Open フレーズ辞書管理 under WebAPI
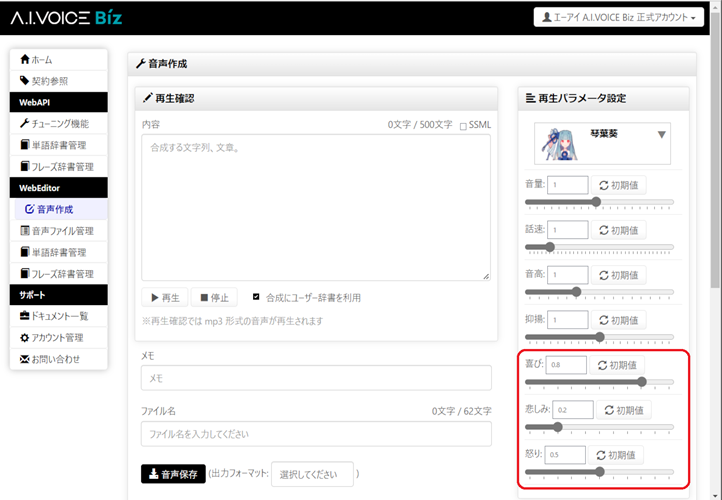 click(x=58, y=166)
